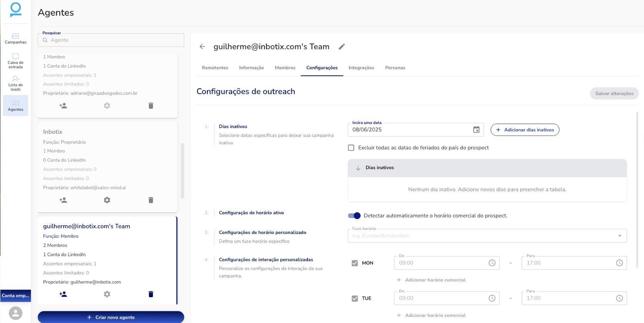The image size is (644, 323).
Task: Uncheck the TUE day checkbox
Action: pyautogui.click(x=355, y=298)
